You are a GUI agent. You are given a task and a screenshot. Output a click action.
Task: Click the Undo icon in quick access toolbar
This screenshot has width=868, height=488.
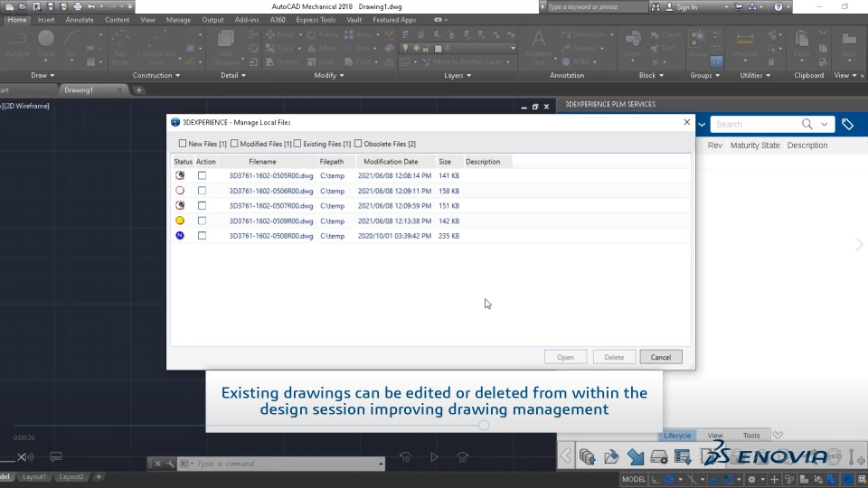coord(91,6)
